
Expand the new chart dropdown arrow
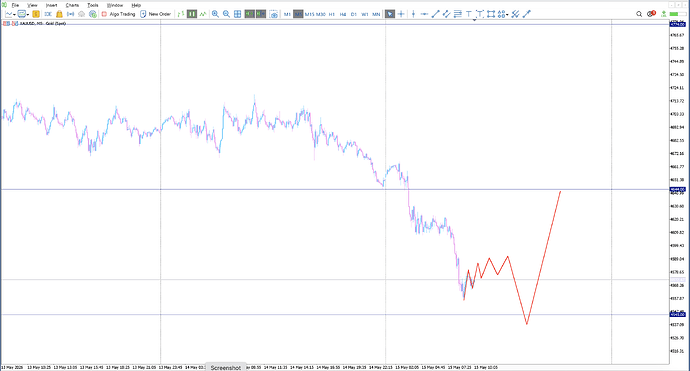15,15
